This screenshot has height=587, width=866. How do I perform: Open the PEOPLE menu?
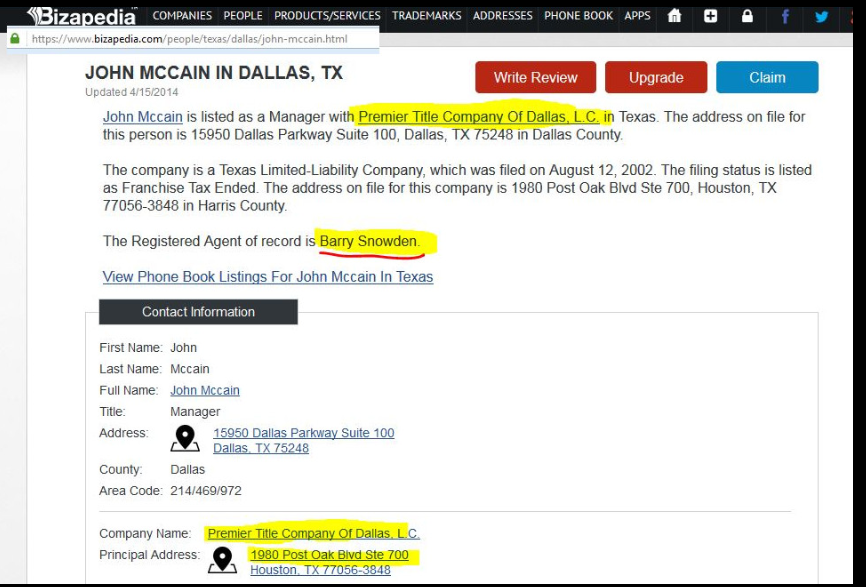(242, 15)
